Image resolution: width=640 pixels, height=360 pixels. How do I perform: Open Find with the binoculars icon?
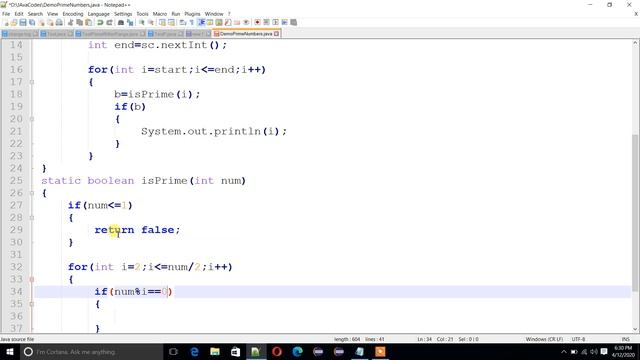click(121, 22)
